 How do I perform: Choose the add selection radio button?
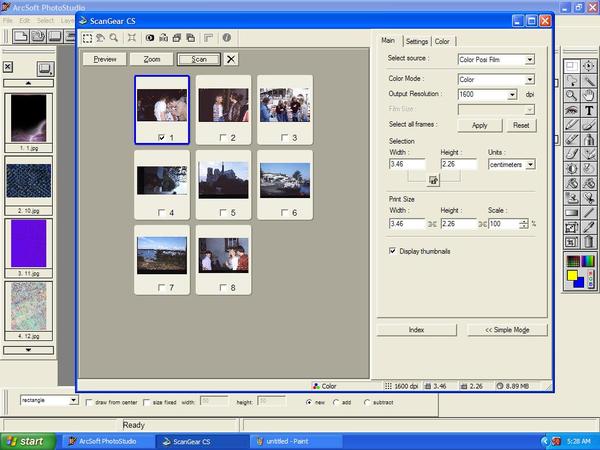pyautogui.click(x=336, y=403)
